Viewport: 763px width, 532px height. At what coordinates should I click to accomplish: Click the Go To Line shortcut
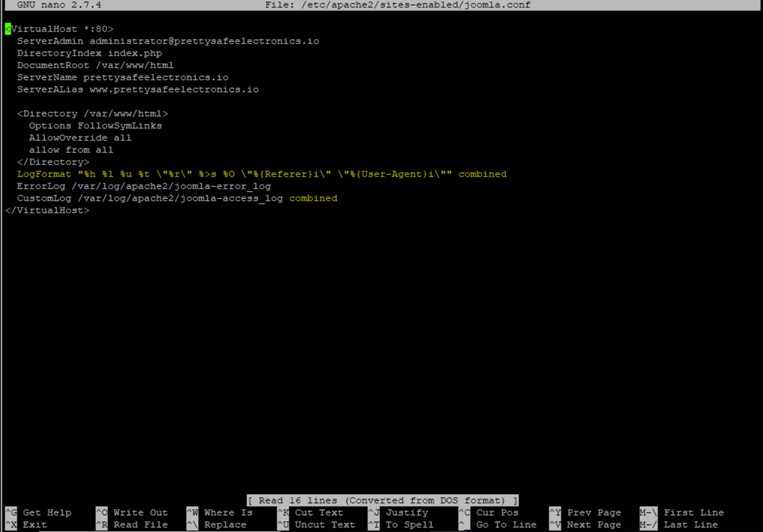pos(506,525)
